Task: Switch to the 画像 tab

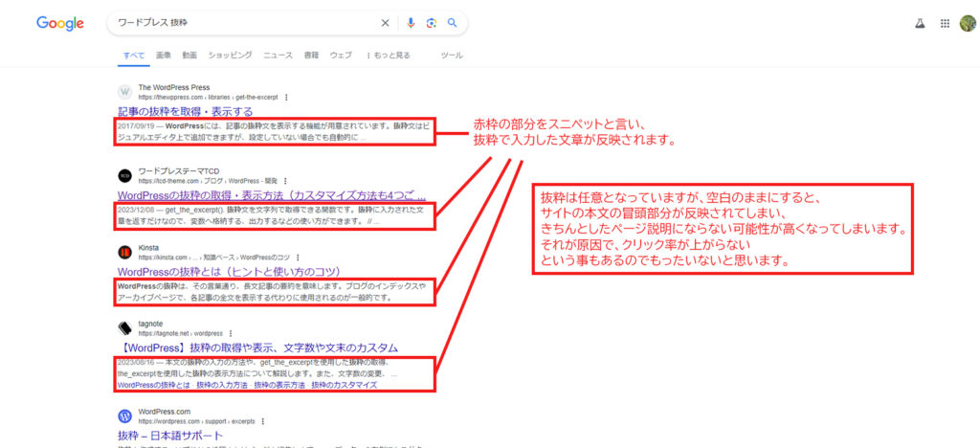Action: click(x=163, y=56)
